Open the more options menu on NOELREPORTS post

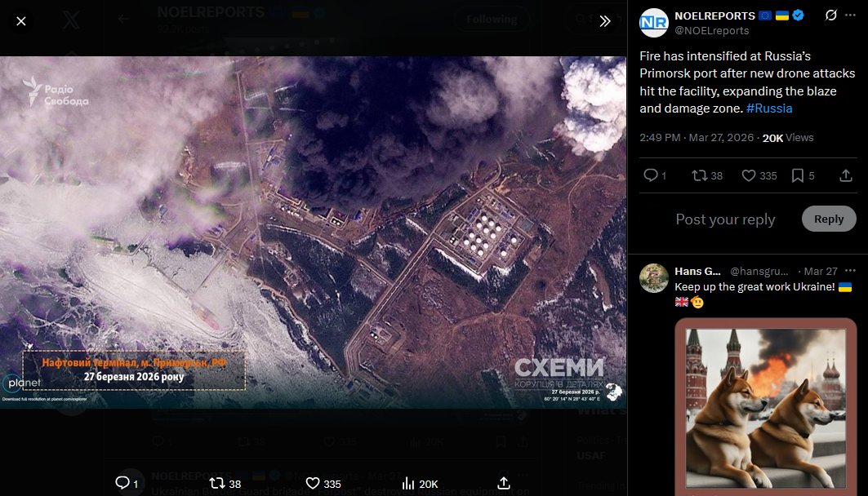click(x=850, y=15)
